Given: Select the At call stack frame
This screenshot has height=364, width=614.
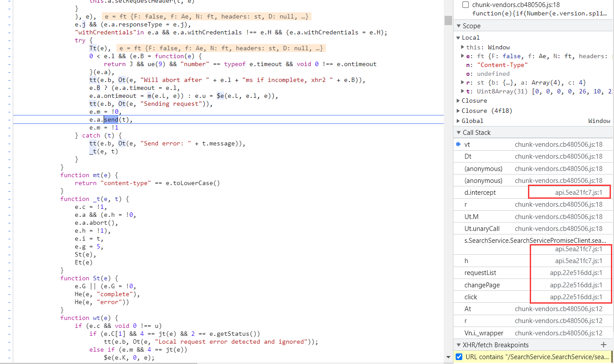Looking at the screenshot, I should coord(534,309).
